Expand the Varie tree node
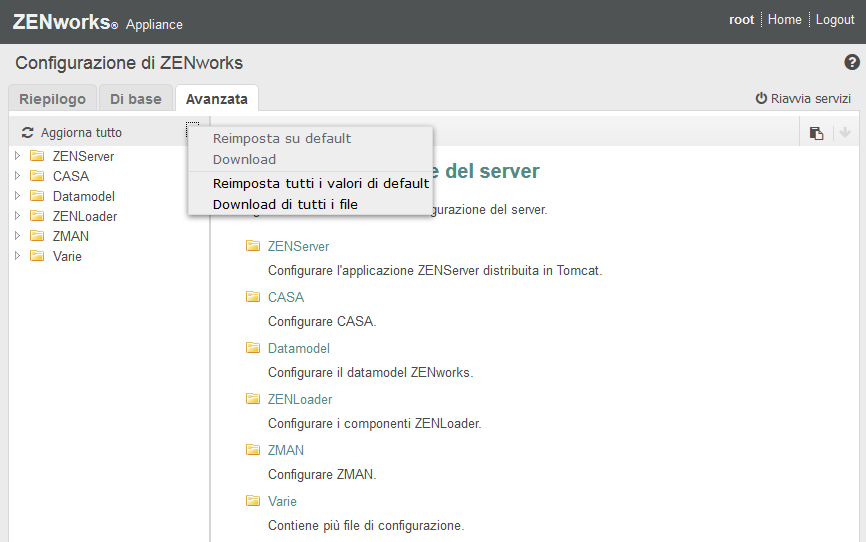Screen dimensions: 866x542 coord(17,256)
